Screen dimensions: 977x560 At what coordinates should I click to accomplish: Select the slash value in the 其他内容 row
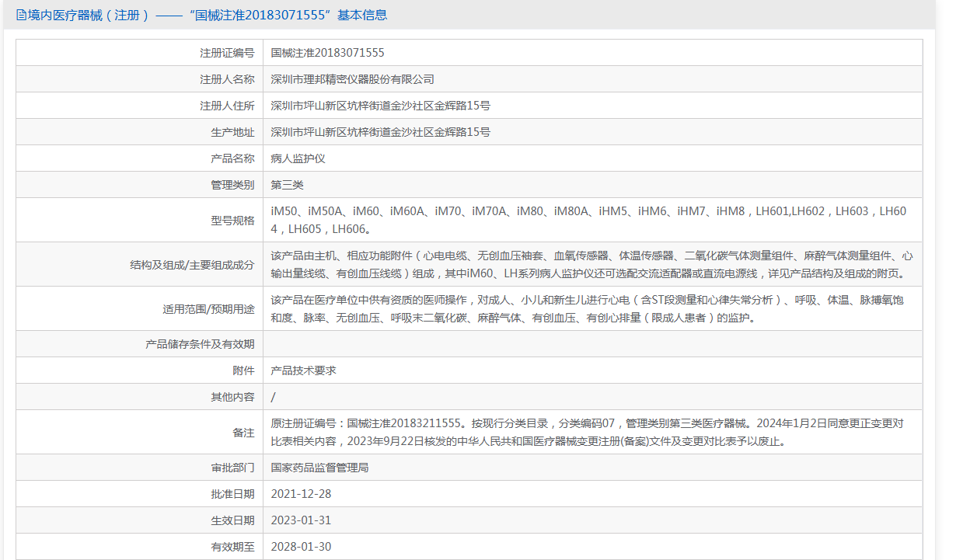coord(273,397)
